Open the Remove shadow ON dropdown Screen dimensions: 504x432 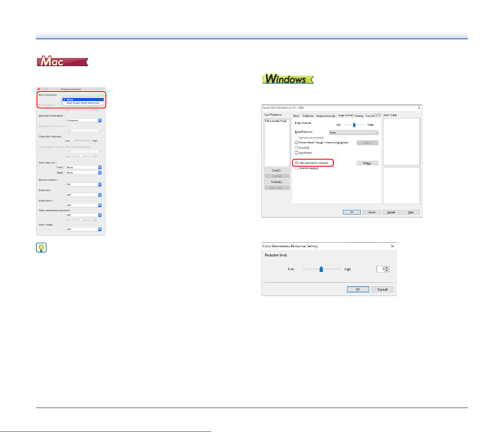(x=83, y=184)
